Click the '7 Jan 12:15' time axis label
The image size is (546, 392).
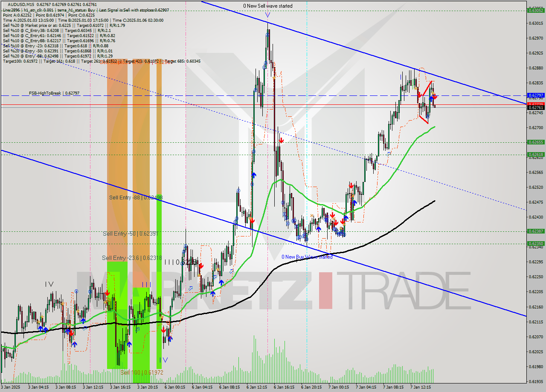tap(421, 387)
